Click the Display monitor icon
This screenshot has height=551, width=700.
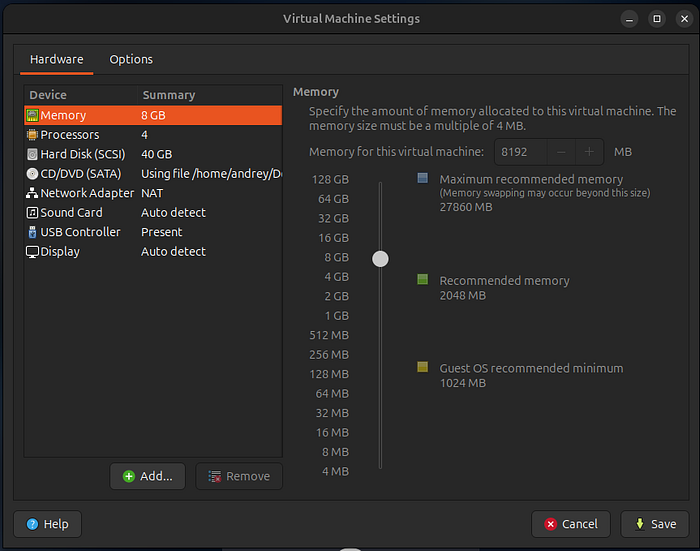coord(32,252)
